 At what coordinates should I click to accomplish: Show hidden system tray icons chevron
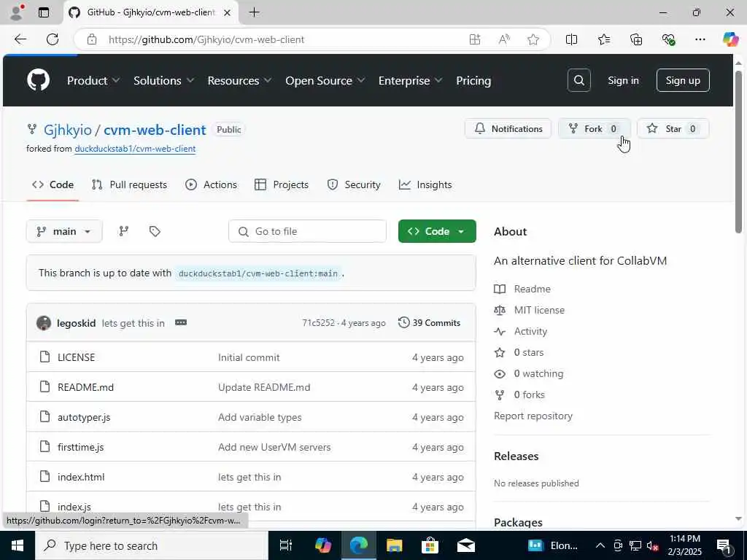tap(600, 545)
